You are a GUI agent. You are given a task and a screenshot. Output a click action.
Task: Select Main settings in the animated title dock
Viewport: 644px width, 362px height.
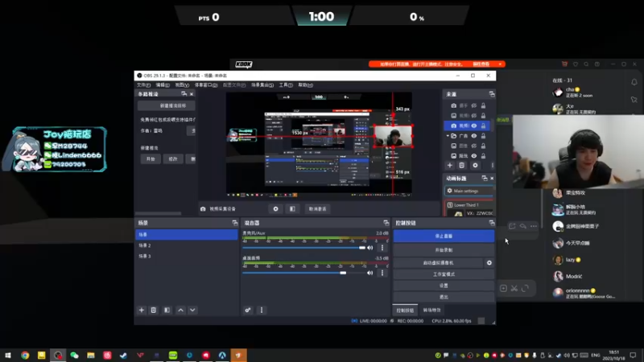tap(469, 191)
